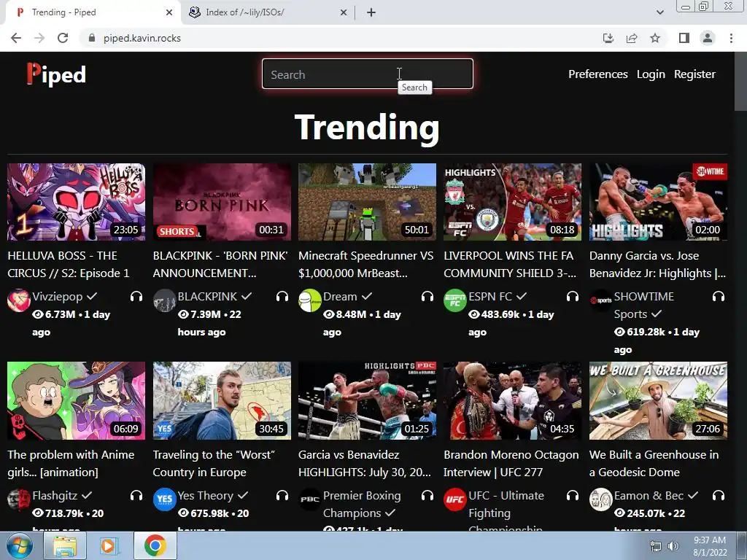The image size is (747, 560).
Task: Open Minecraft Speedrunner video thumbnail
Action: (368, 202)
